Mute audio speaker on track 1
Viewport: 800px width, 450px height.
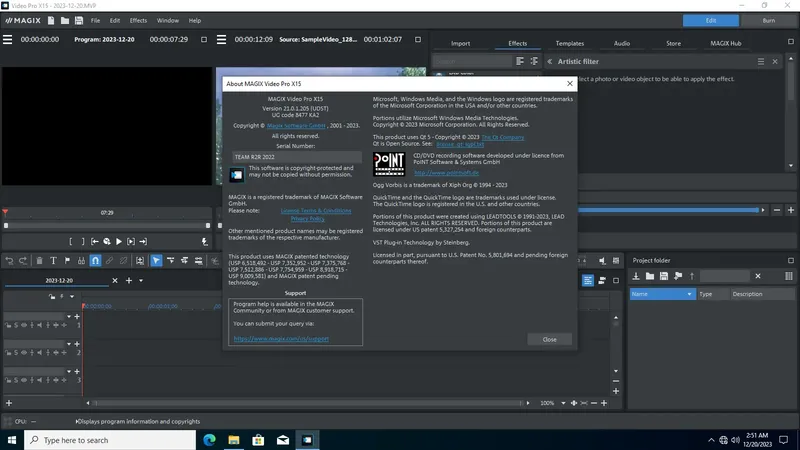point(39,325)
